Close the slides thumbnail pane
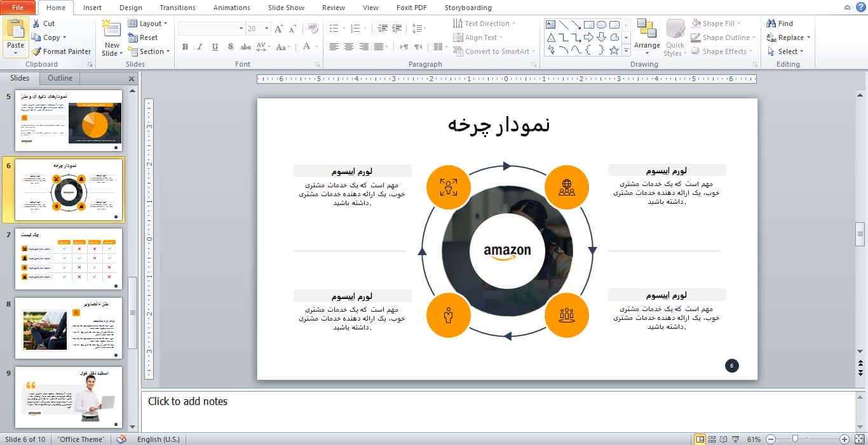 [x=132, y=79]
